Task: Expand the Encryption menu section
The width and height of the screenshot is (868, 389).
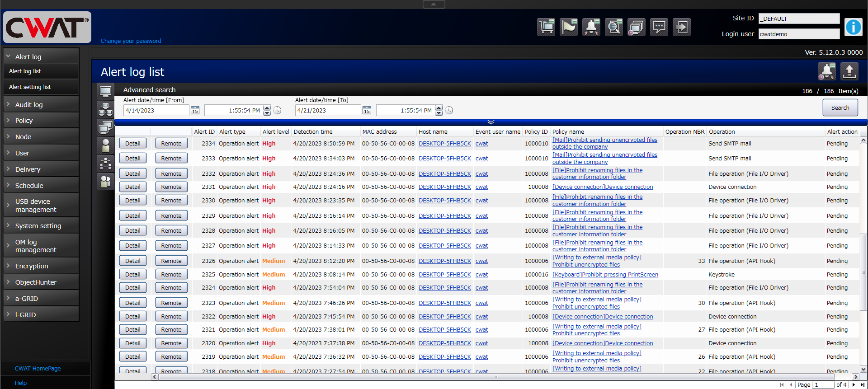Action: pyautogui.click(x=41, y=266)
